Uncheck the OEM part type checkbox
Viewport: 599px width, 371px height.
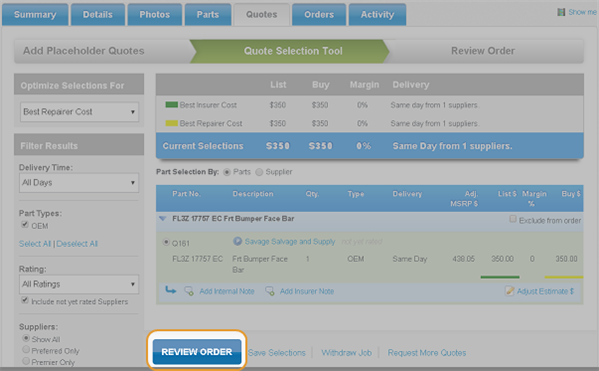pyautogui.click(x=25, y=225)
